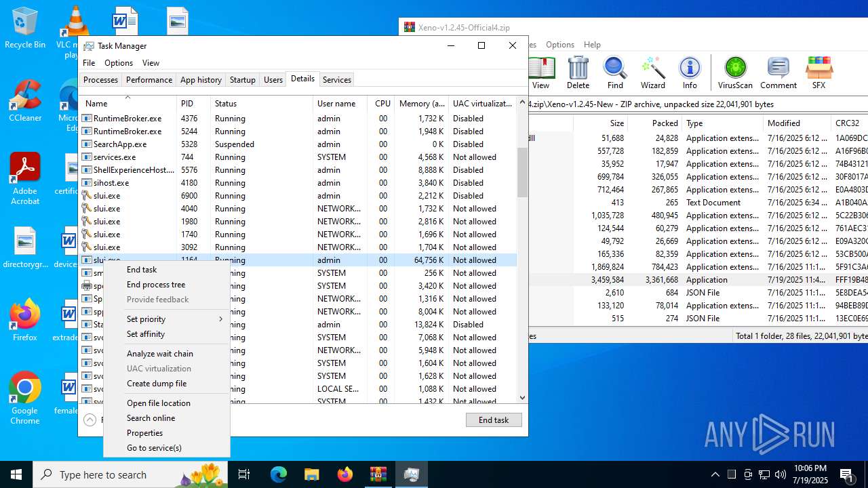Switch to Task Manager in the taskbar
The width and height of the screenshot is (868, 488).
tap(411, 474)
